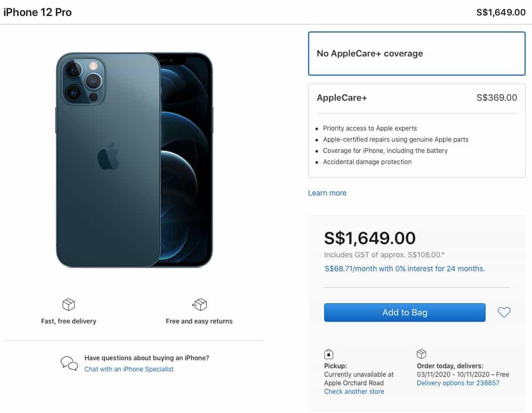Click the iPhone 12 Pro product image
This screenshot has width=532, height=413.
pos(134,160)
